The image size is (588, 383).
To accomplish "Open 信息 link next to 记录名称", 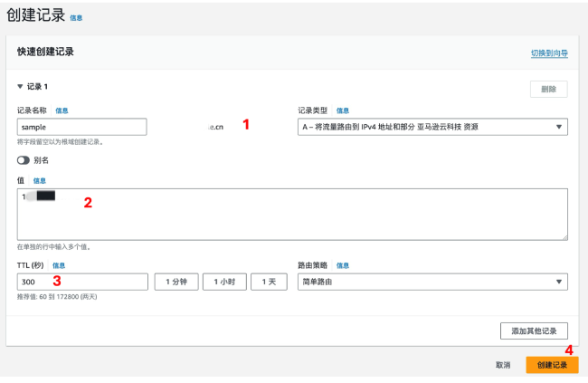I will click(62, 110).
